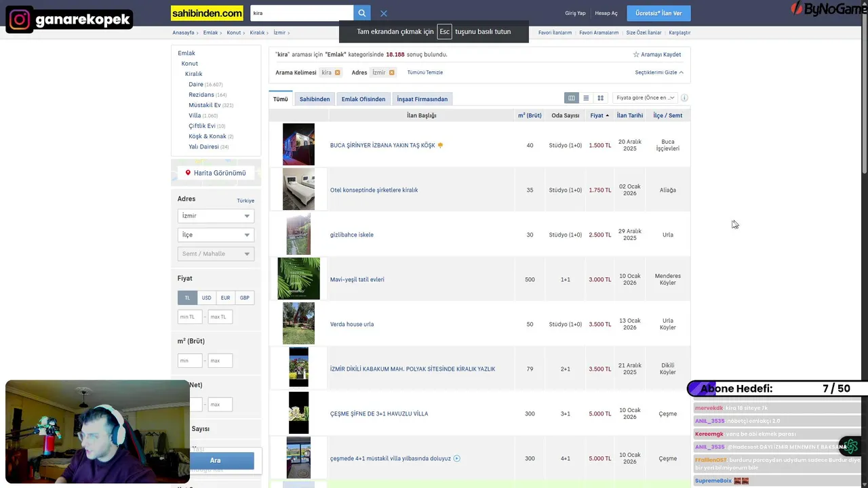Screen dimensions: 868x488
Task: Select USD currency option
Action: tap(206, 298)
